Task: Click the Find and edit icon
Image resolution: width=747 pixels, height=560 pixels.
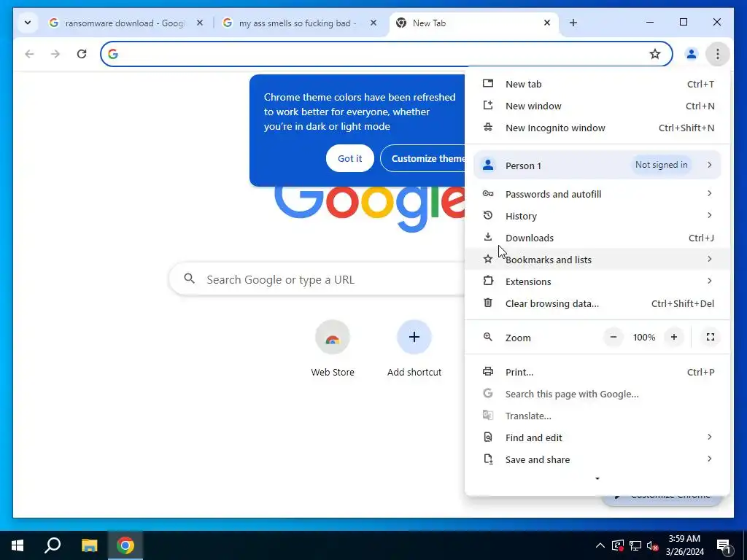Action: [488, 437]
